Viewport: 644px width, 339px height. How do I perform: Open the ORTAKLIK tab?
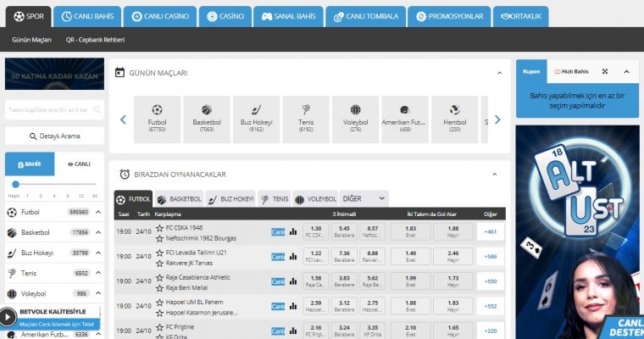tap(521, 16)
